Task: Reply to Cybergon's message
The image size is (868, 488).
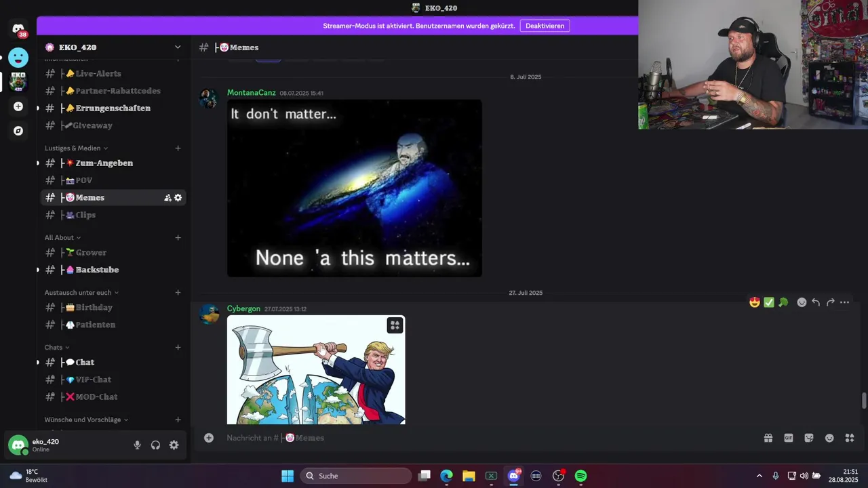Action: 816,302
